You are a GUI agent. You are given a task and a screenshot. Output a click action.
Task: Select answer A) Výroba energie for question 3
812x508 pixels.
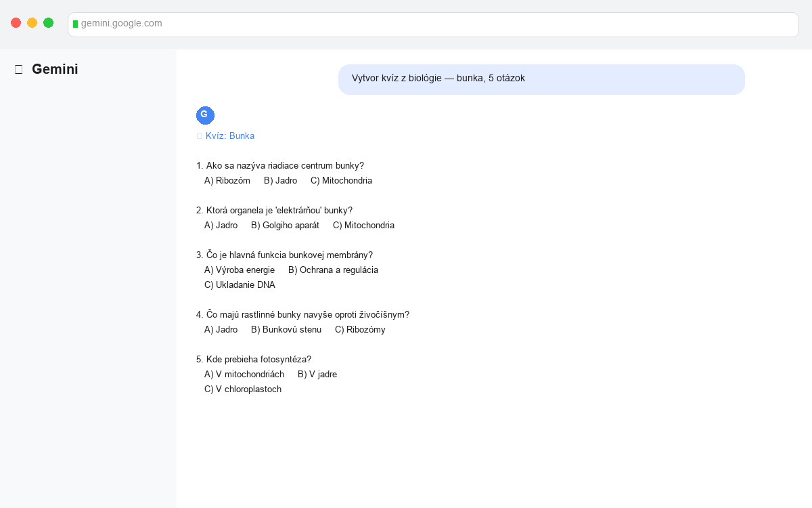240,270
